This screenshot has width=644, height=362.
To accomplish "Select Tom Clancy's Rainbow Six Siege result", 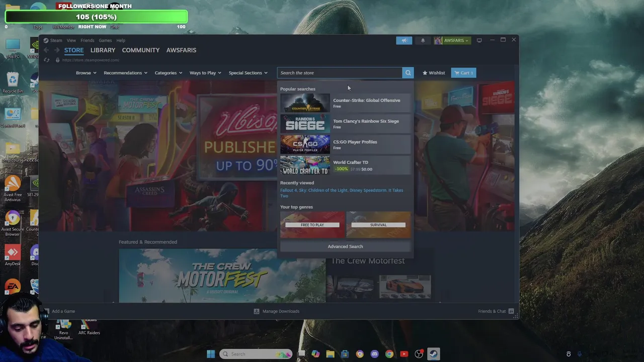I will coord(345,124).
